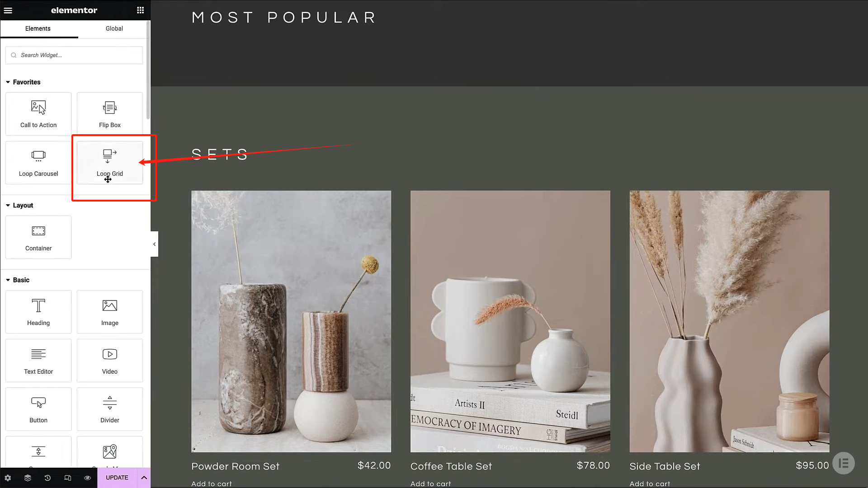Collapse the Elementor side panel
Viewport: 868px width, 488px height.
[154, 244]
